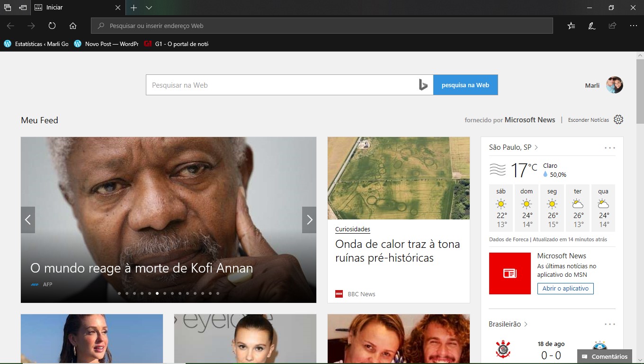
Task: Click the Refresh page icon
Action: [x=52, y=26]
